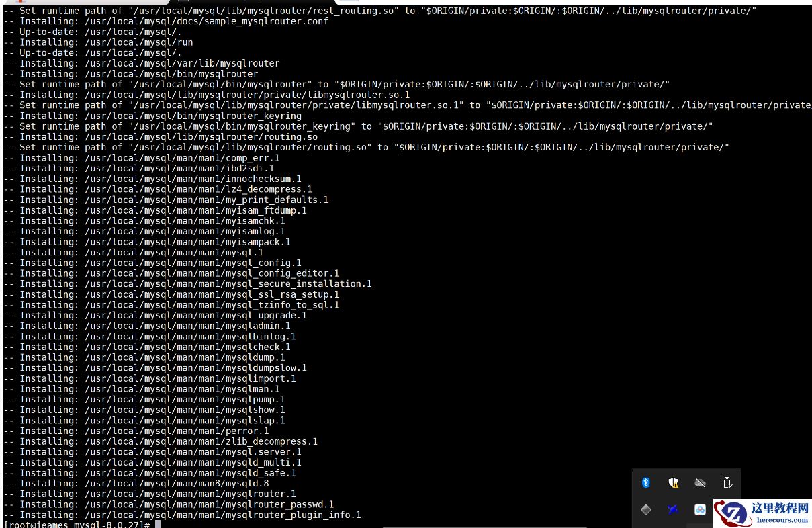Click the man1/lz4_decompress.1 install line
Screen dimensions: 812x528
pyautogui.click(x=158, y=189)
